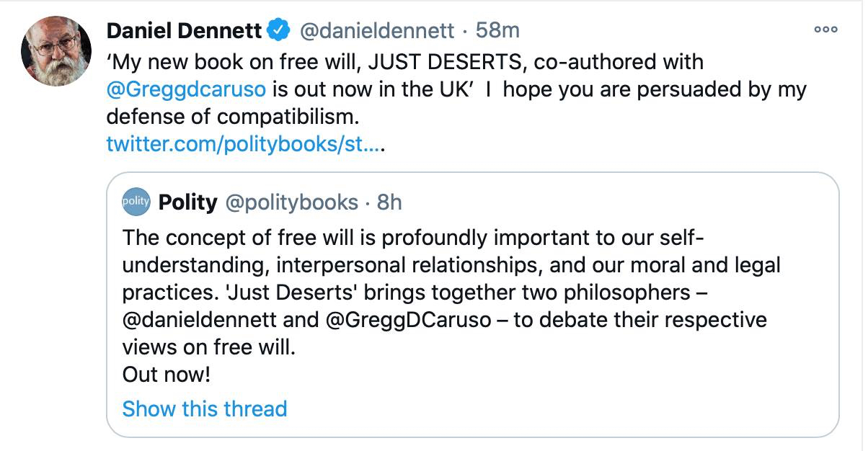Viewport: 868px width, 451px height.
Task: Open the @politybooks handle
Action: 291,202
